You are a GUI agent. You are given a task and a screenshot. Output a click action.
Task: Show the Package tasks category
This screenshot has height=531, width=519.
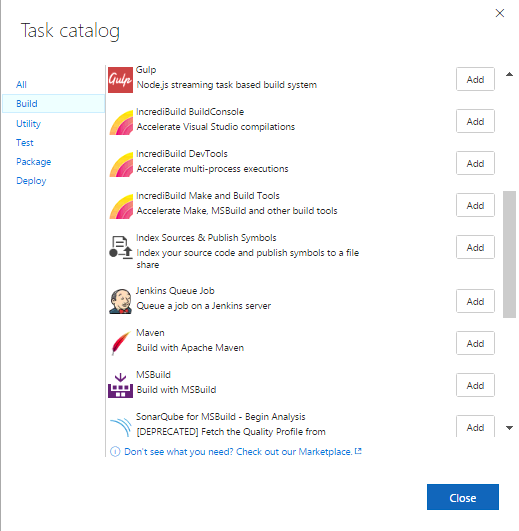click(x=34, y=162)
